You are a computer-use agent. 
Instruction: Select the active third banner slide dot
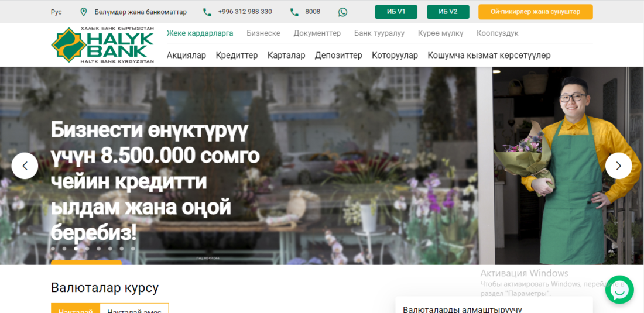point(76,248)
